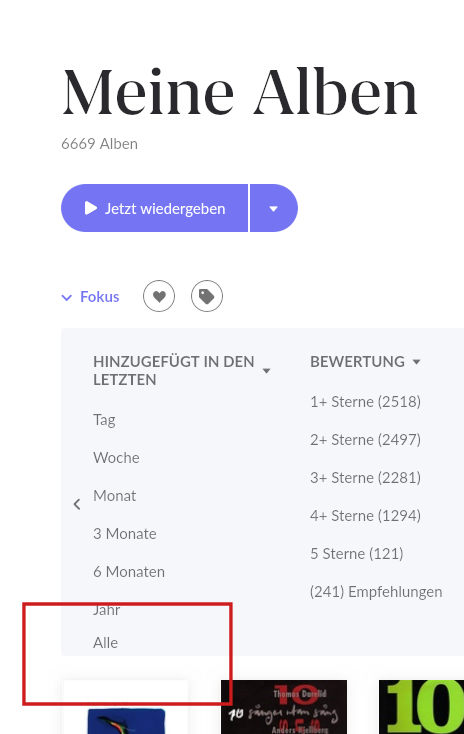This screenshot has width=464, height=734.
Task: Collapse the Fokus section chevron
Action: tap(67, 297)
